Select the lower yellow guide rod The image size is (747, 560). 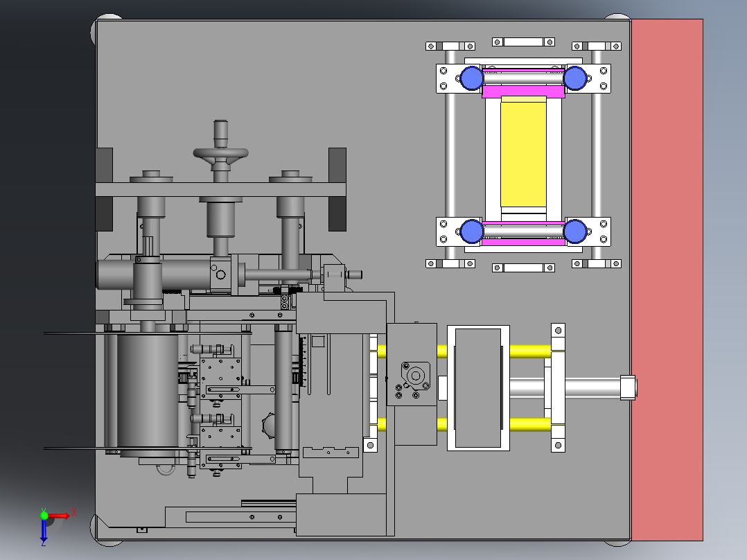529,424
